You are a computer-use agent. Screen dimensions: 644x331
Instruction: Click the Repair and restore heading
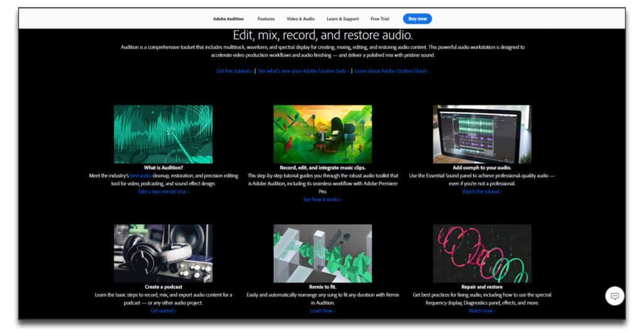(482, 286)
